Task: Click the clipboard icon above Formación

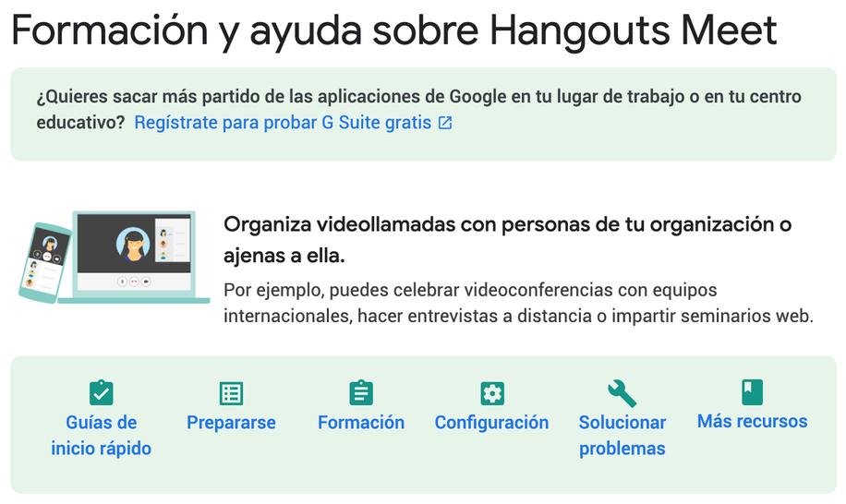Action: [x=361, y=392]
